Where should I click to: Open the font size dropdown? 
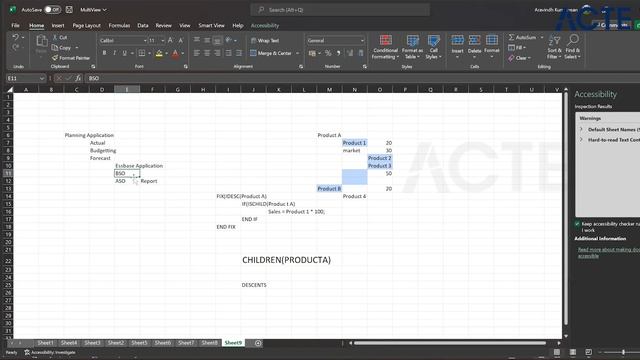coord(162,40)
